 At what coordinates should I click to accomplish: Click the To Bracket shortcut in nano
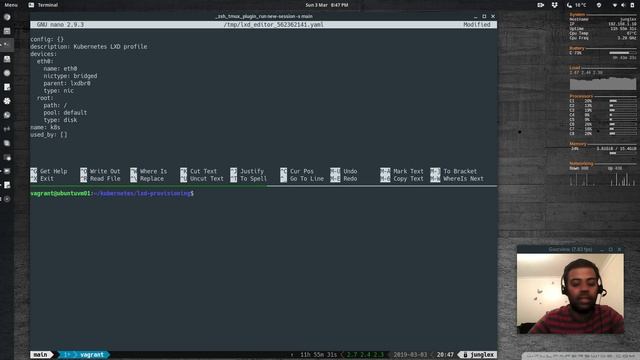tap(454, 171)
